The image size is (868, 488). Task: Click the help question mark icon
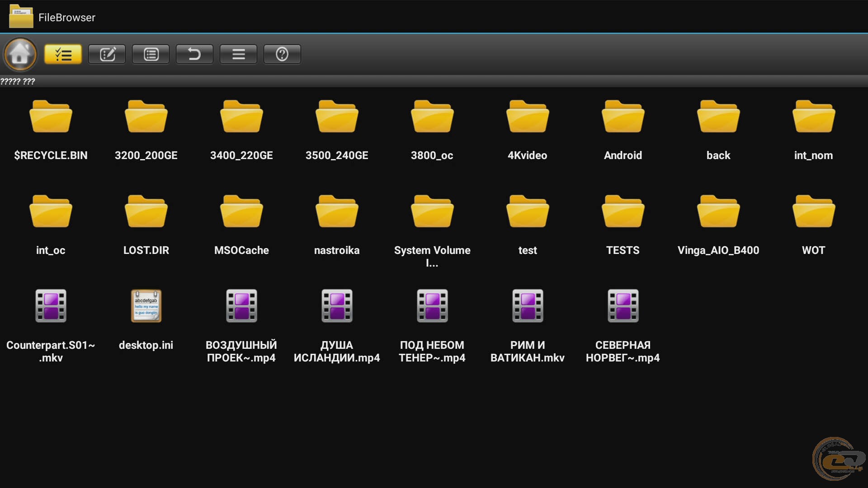pos(282,54)
